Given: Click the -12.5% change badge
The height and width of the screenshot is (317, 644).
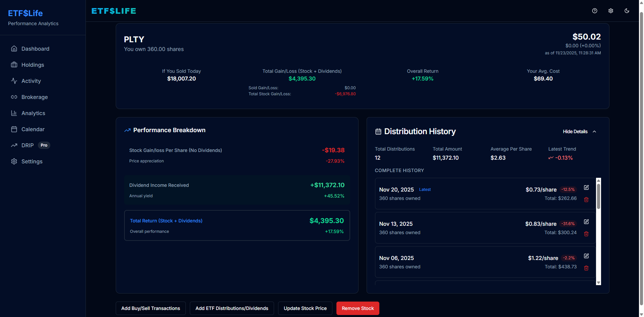Looking at the screenshot, I should coord(568,190).
